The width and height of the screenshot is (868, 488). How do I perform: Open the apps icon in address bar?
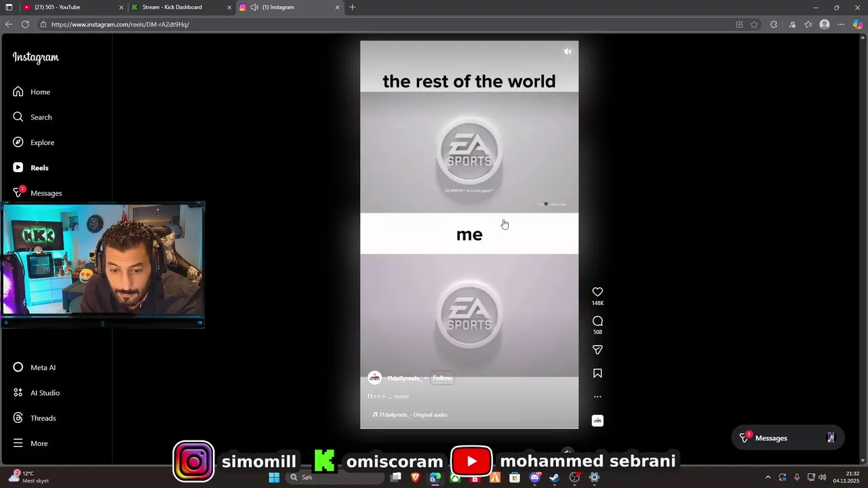click(739, 24)
